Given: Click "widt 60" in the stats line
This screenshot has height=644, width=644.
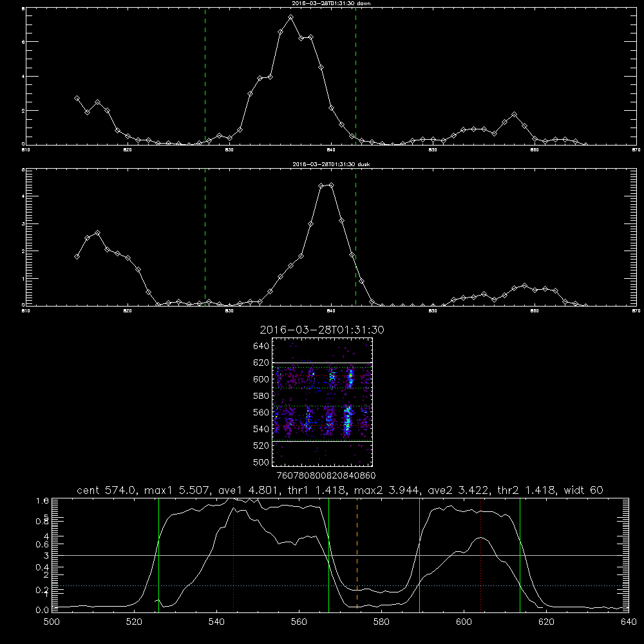Looking at the screenshot, I should pos(583,490).
